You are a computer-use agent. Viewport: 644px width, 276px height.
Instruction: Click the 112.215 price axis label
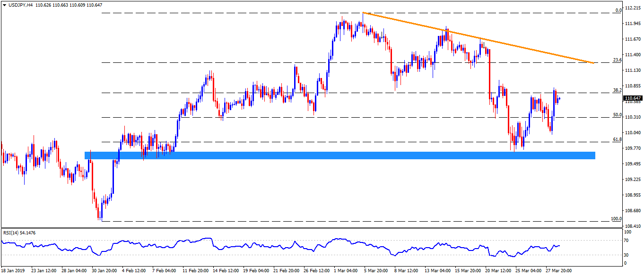pos(633,8)
